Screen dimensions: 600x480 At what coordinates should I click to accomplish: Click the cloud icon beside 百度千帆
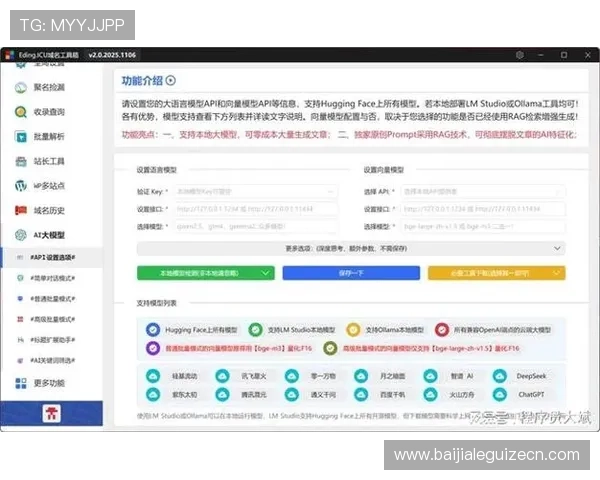[x=361, y=394]
